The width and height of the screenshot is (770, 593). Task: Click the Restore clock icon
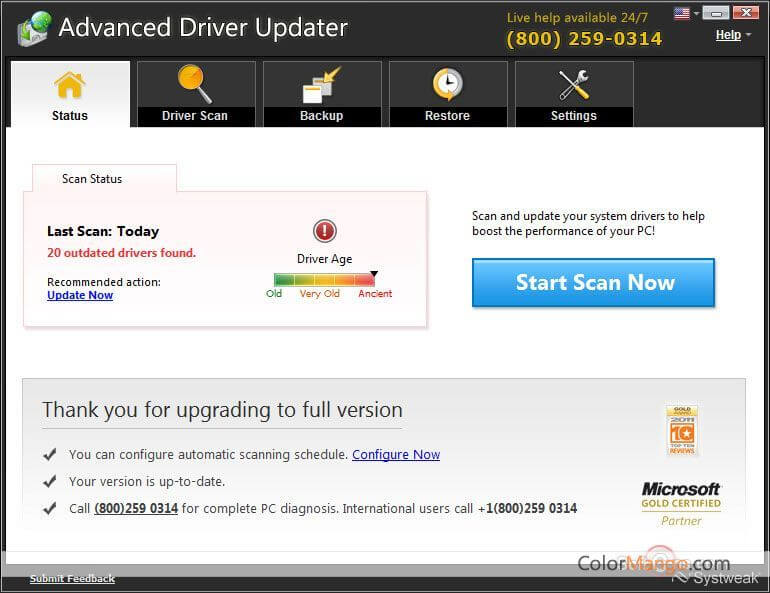click(447, 85)
